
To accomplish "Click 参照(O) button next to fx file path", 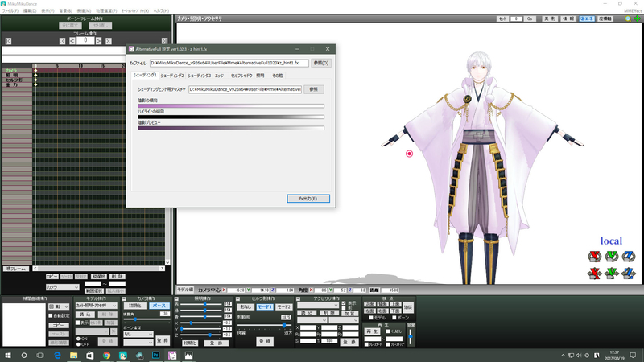I will tap(320, 63).
